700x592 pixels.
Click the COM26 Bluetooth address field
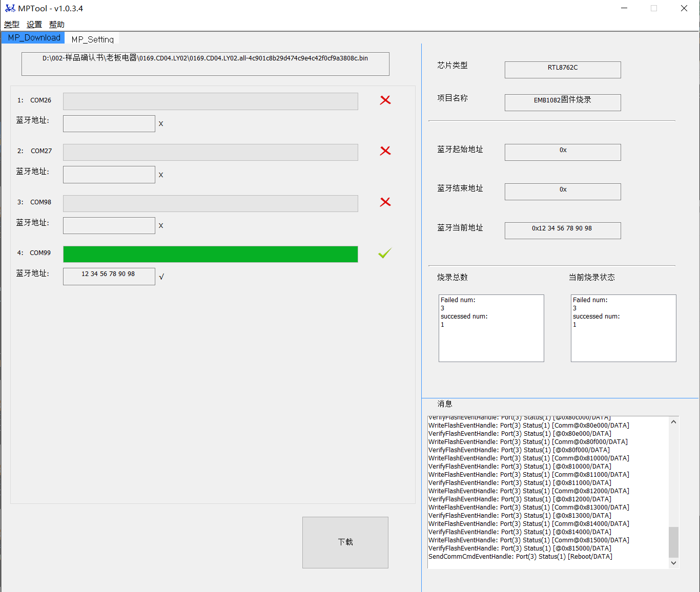click(x=109, y=123)
